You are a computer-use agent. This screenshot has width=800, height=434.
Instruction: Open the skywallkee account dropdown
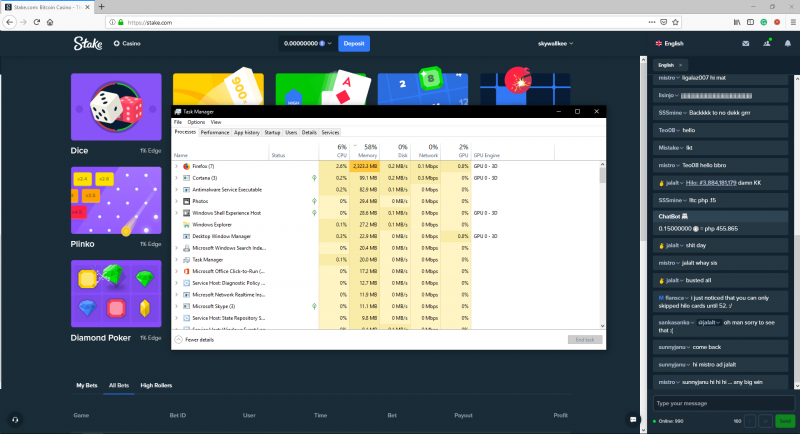[555, 43]
